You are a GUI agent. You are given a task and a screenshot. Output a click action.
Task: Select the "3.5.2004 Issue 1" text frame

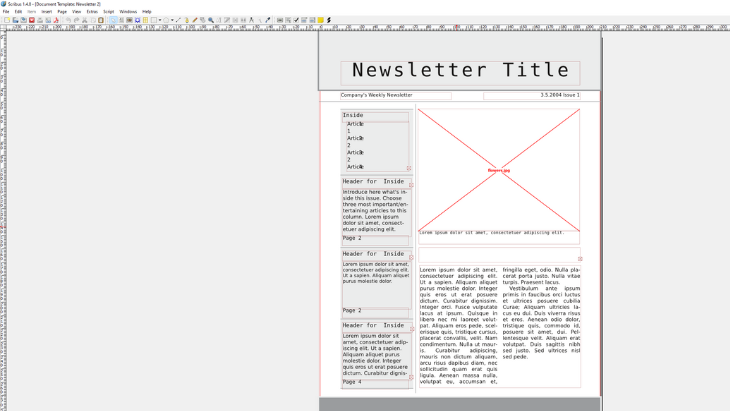532,95
